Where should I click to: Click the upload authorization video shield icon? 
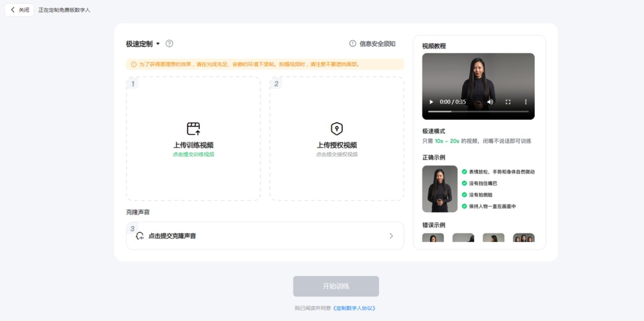pos(337,129)
